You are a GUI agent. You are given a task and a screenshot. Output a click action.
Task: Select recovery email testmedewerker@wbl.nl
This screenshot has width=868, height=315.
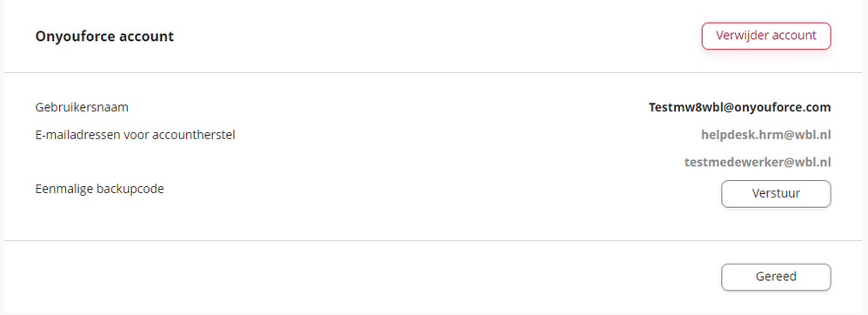(758, 162)
